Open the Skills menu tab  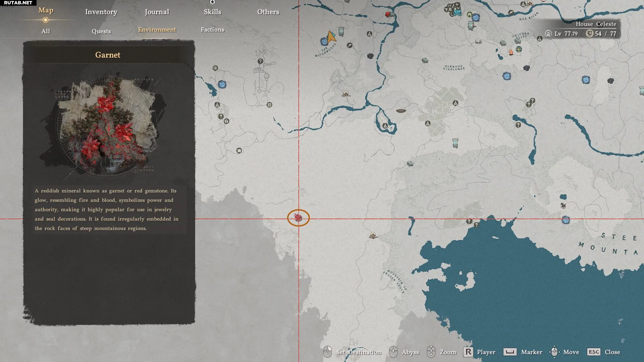tap(212, 12)
